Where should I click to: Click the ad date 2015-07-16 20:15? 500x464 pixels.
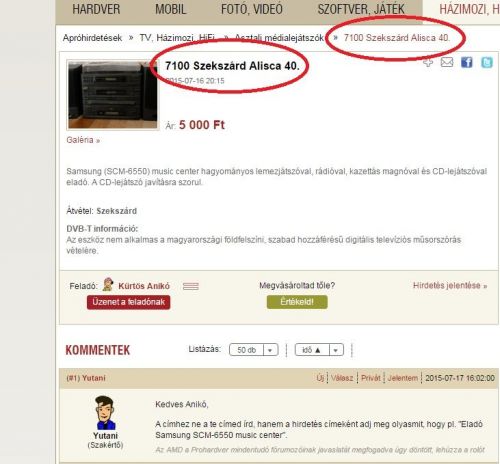[x=195, y=81]
